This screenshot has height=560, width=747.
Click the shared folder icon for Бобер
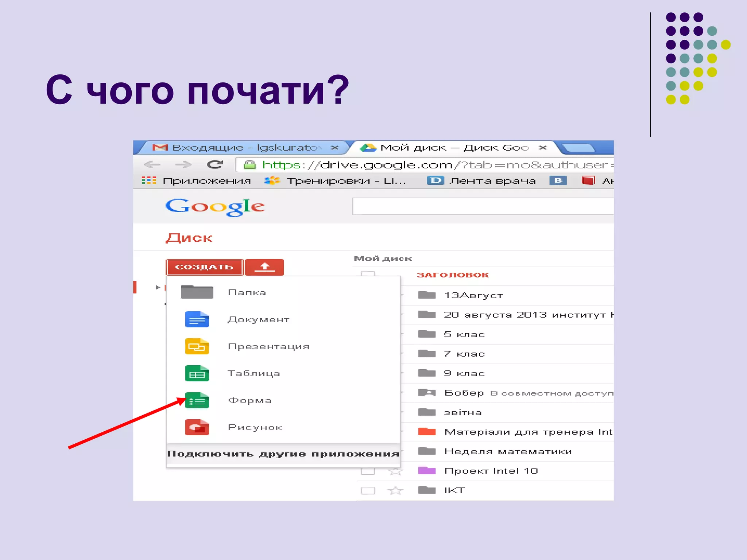(x=427, y=393)
